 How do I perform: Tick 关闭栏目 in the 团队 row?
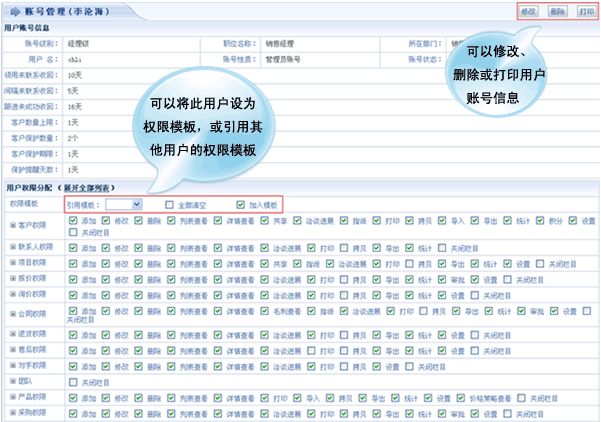(x=73, y=382)
